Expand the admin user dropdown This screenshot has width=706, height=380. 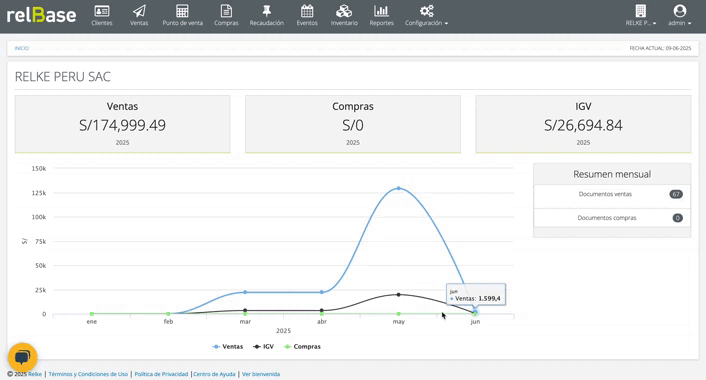[x=679, y=16]
